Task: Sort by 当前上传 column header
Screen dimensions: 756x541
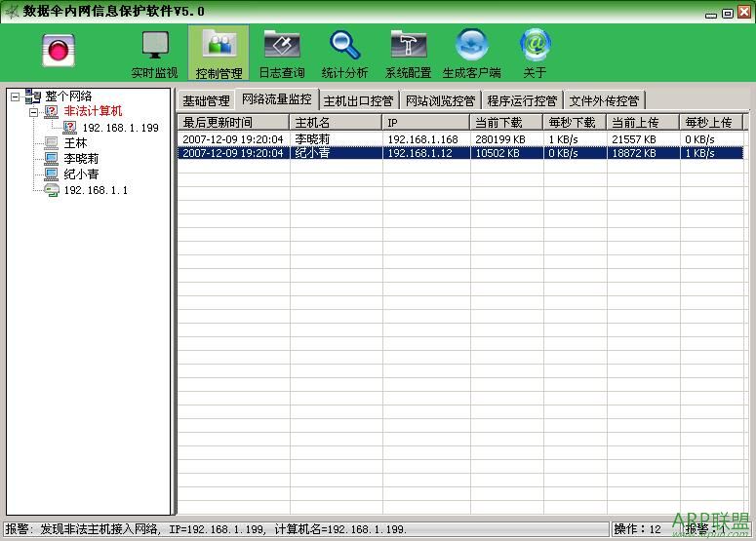Action: tap(643, 123)
